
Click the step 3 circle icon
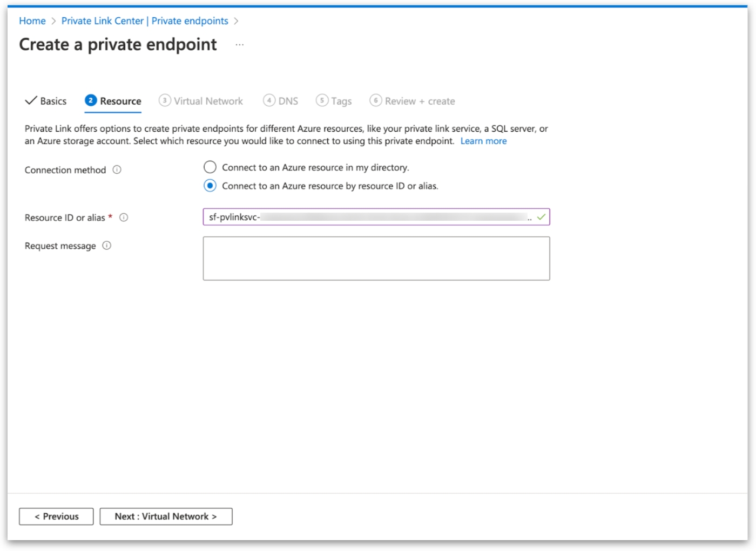point(165,101)
